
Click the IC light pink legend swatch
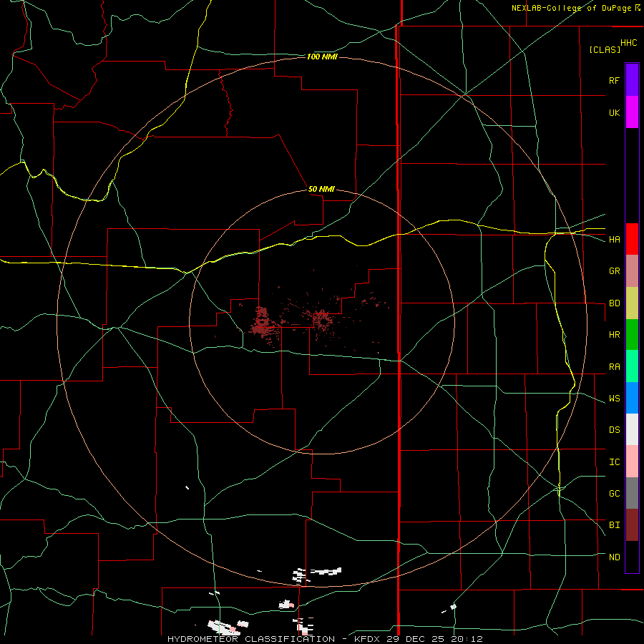632,462
